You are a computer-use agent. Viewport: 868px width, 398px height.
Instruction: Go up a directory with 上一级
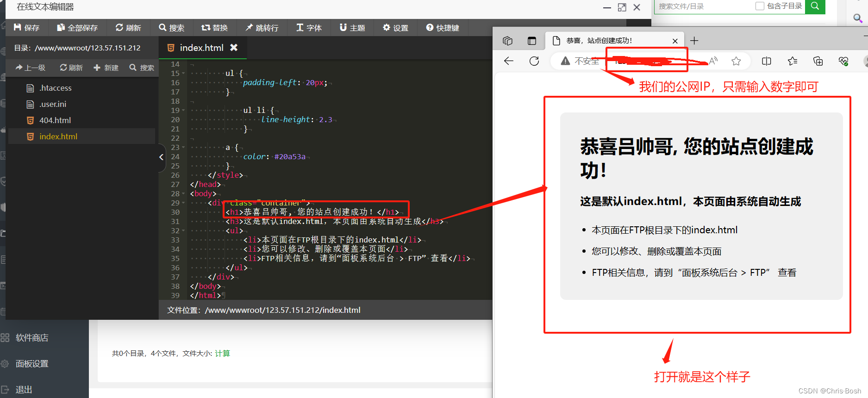pos(31,68)
